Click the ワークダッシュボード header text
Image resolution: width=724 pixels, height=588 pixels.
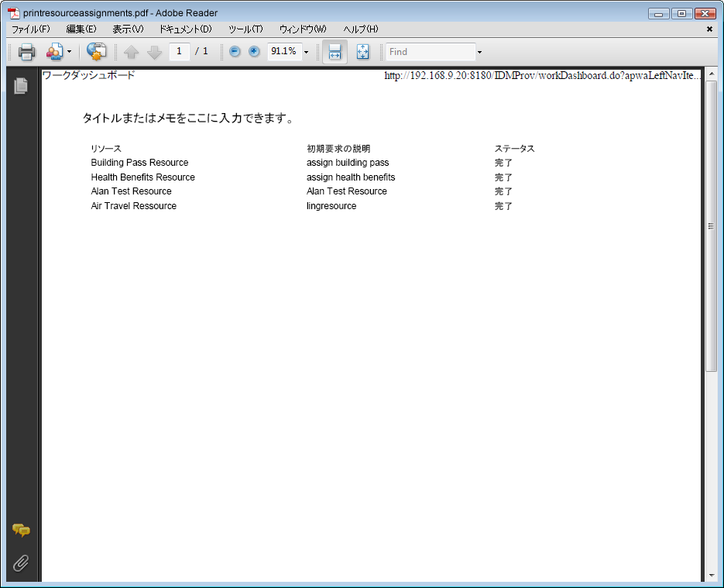tap(88, 75)
